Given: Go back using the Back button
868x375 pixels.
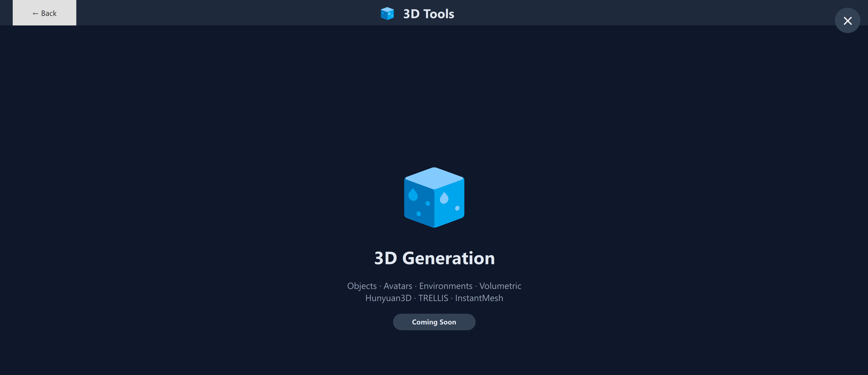Looking at the screenshot, I should (x=45, y=13).
